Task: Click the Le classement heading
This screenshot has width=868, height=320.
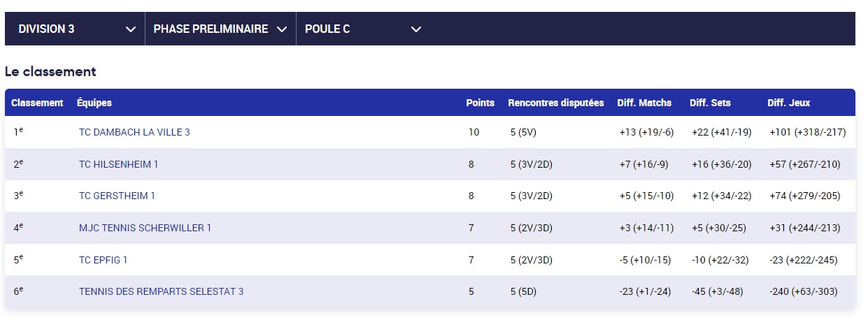Action: [x=50, y=71]
